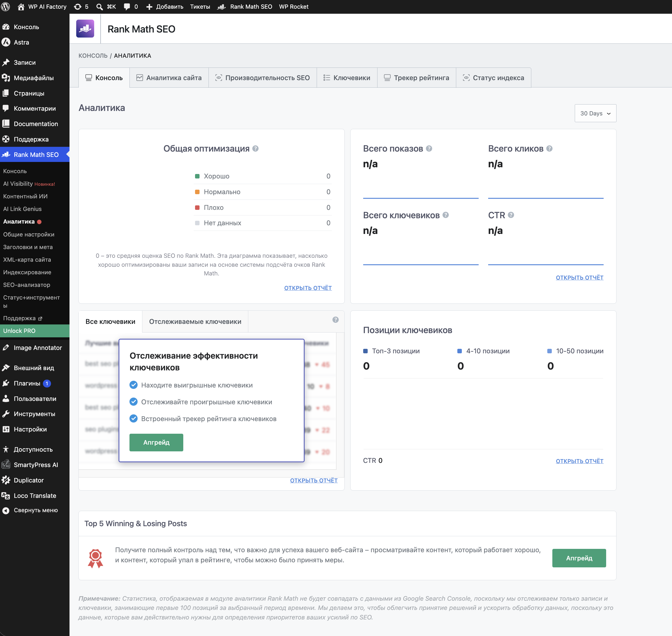Click help icon next to Всего ключевиков
Viewport: 672px width, 636px height.
446,215
